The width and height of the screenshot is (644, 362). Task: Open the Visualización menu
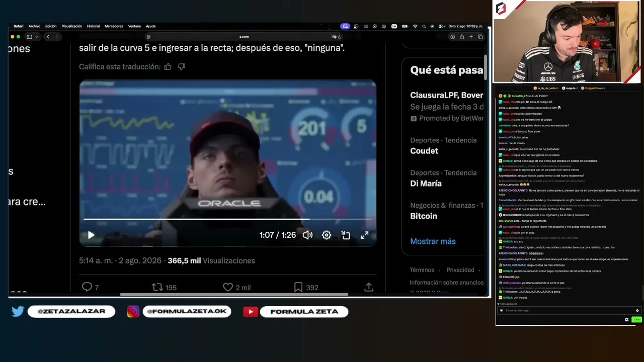click(x=72, y=26)
